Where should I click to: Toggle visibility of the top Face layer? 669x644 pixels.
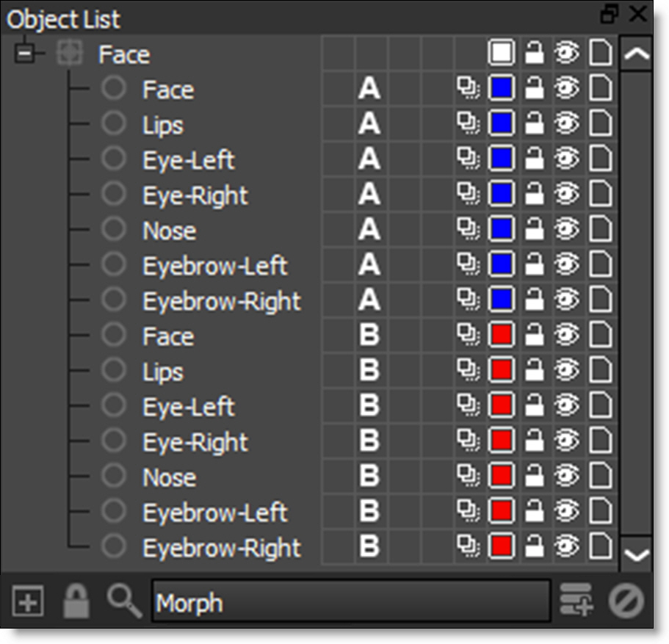coord(566,54)
